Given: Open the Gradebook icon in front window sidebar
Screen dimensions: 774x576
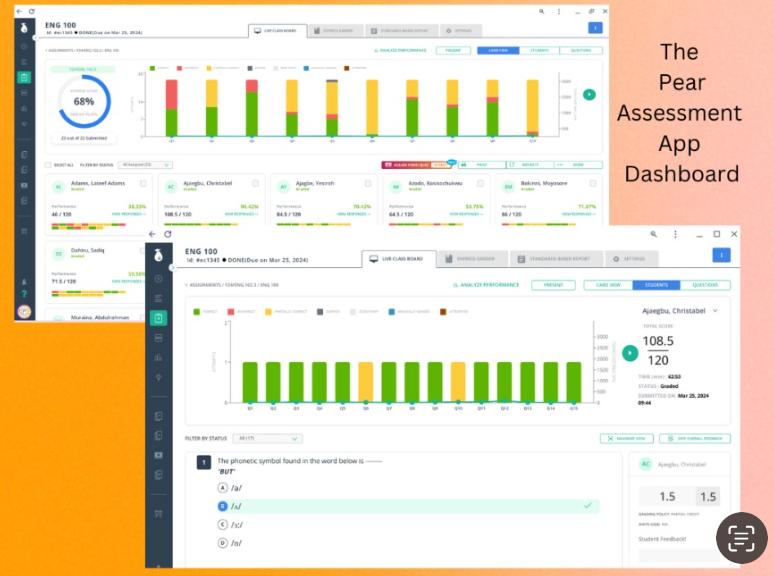Looking at the screenshot, I should coord(158,338).
